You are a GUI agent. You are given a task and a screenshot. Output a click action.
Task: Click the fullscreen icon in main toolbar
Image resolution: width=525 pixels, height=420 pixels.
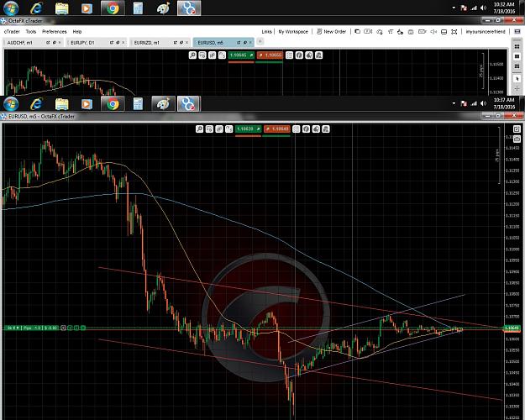coord(454,32)
